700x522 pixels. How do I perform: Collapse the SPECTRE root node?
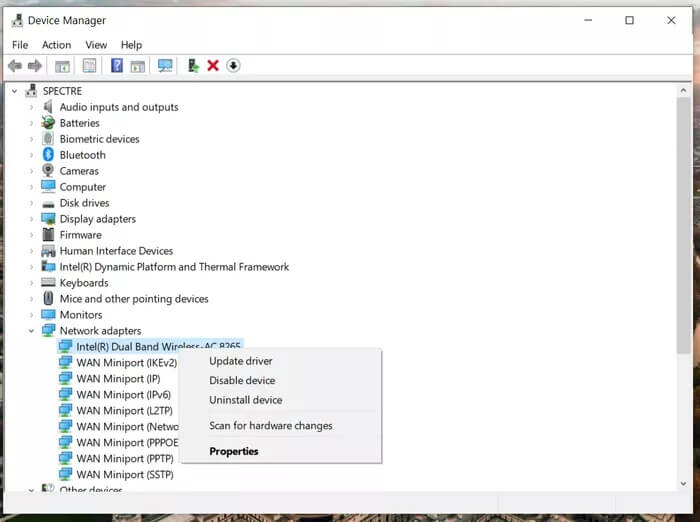(x=14, y=91)
